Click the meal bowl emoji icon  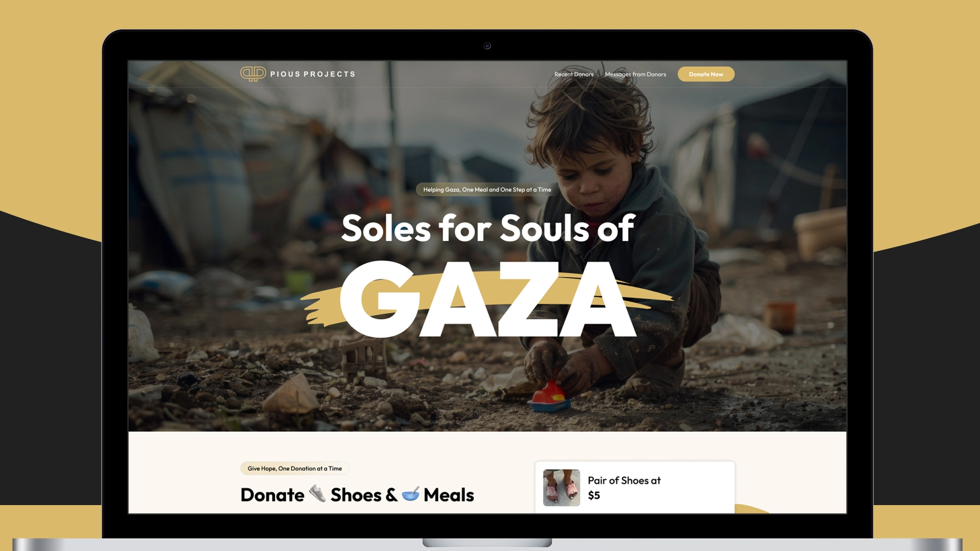point(410,494)
